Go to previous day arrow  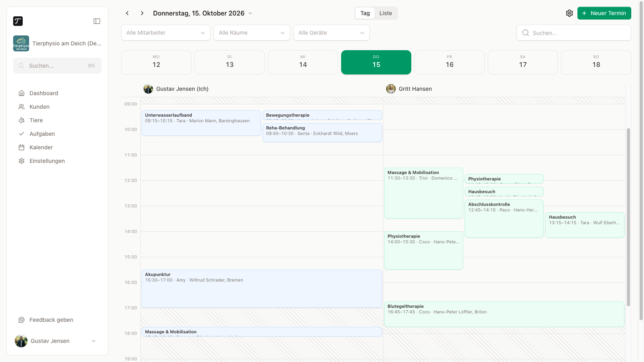[128, 13]
